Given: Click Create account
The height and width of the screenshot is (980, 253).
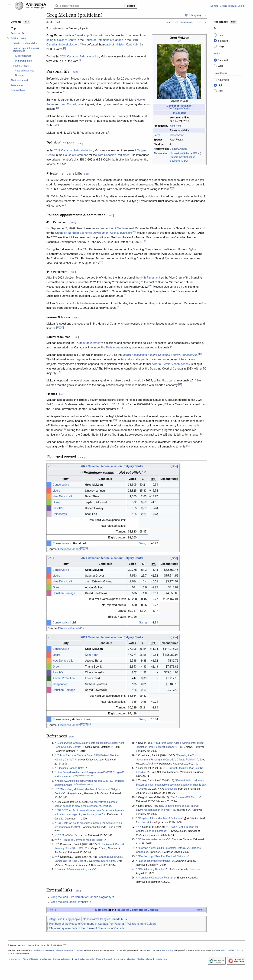Looking at the screenshot, I should pos(228,6).
